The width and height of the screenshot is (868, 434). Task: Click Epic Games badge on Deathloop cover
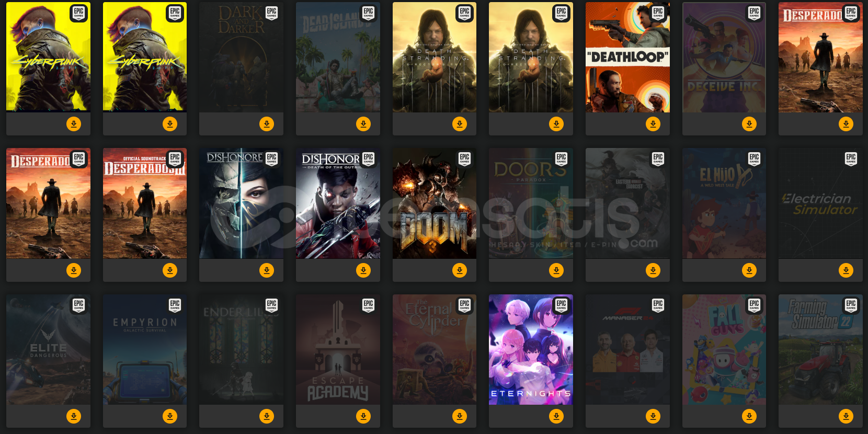(x=658, y=12)
